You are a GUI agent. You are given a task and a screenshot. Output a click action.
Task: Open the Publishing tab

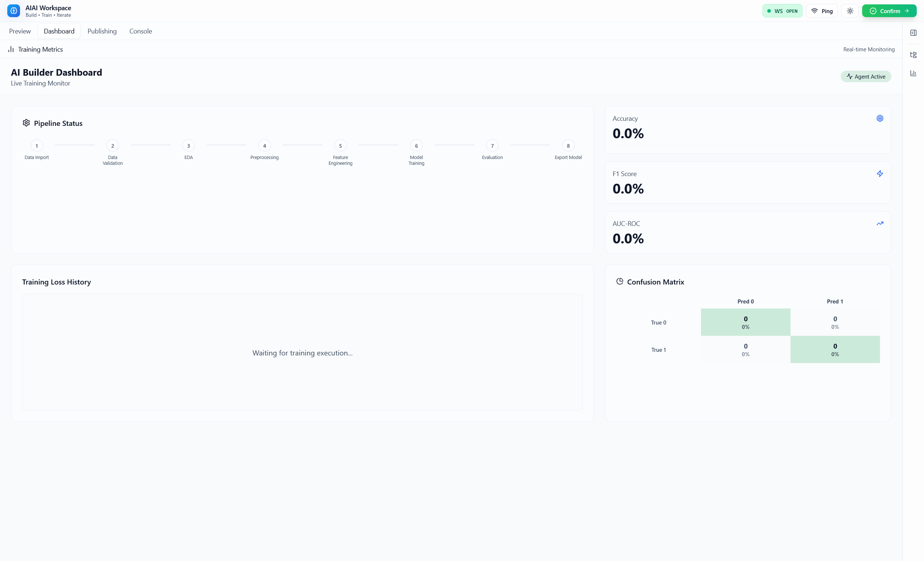click(x=102, y=31)
